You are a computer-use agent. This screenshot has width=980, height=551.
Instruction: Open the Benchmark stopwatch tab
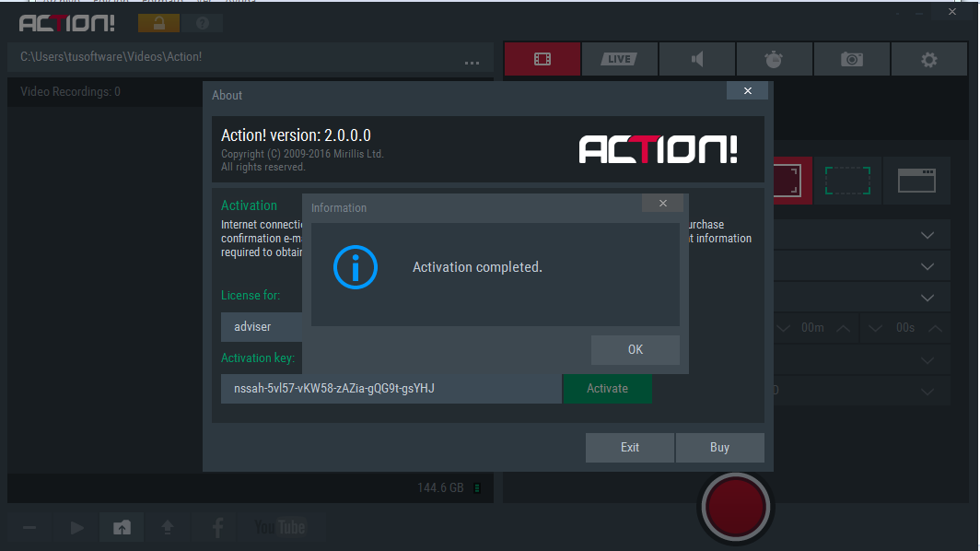[775, 59]
